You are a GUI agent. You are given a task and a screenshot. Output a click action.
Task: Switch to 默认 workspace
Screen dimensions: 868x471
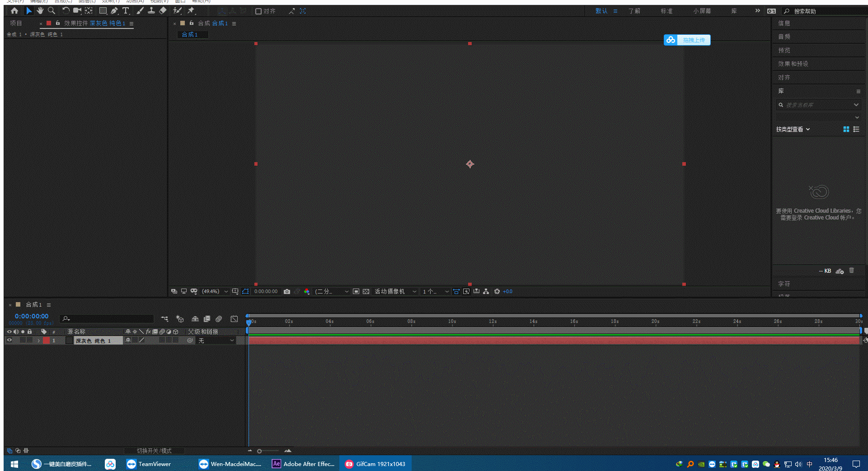click(x=601, y=11)
